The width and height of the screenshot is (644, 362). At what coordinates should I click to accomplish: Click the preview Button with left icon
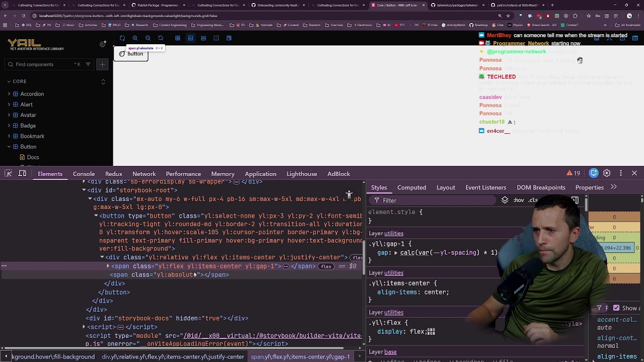click(131, 54)
